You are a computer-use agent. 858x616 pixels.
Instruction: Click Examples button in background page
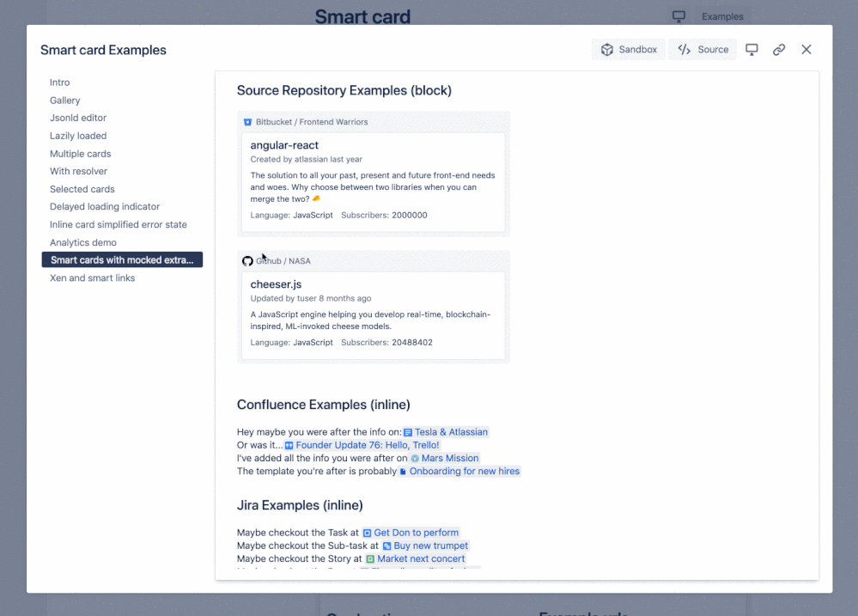[721, 16]
